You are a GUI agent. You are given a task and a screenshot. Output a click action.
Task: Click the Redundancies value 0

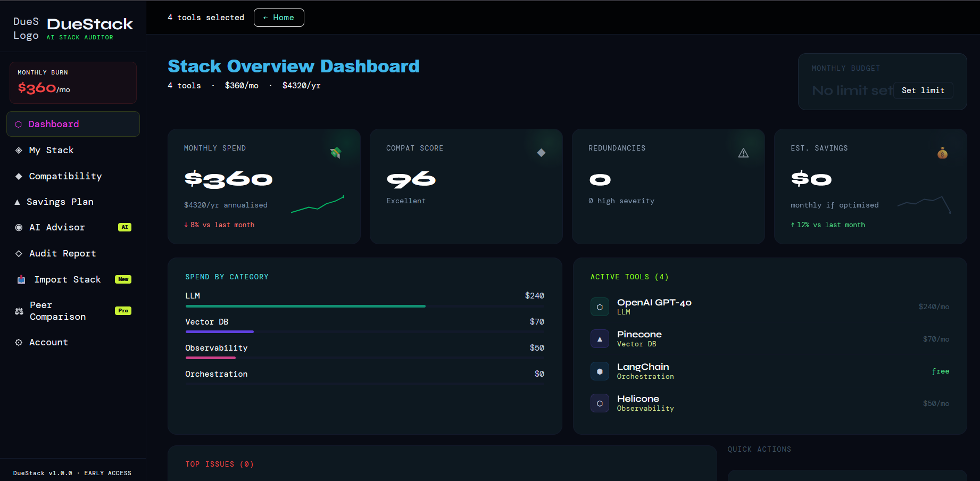tap(600, 180)
